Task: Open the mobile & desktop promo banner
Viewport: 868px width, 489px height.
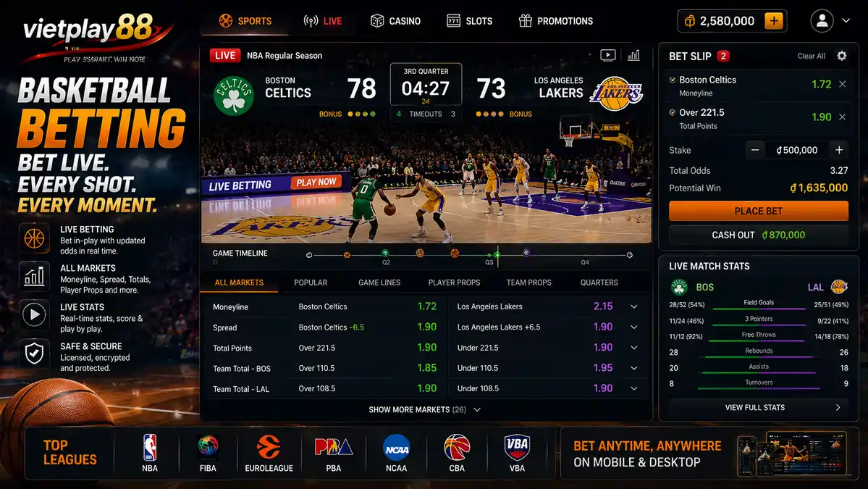Action: click(x=709, y=454)
